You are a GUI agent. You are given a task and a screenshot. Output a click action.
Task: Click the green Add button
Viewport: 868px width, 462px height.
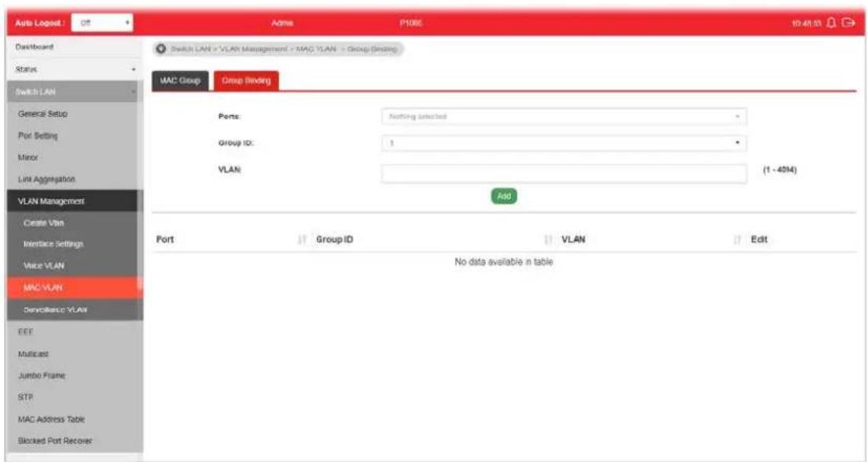pos(504,196)
